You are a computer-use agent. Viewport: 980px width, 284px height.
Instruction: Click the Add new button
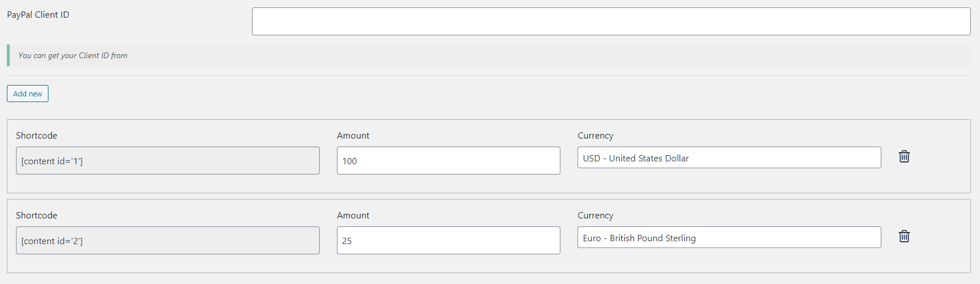(x=27, y=94)
